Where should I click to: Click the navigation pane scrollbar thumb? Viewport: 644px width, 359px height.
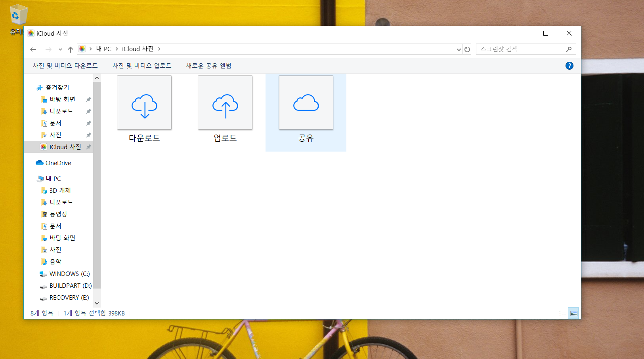[97, 185]
